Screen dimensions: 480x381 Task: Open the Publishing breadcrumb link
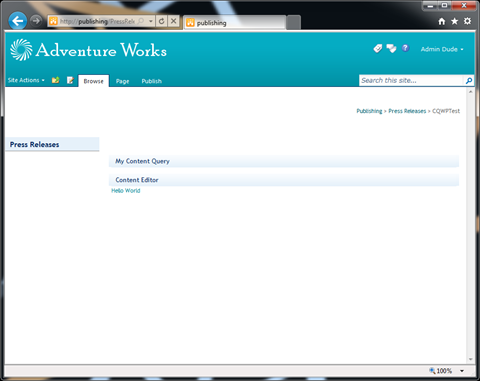pyautogui.click(x=369, y=111)
